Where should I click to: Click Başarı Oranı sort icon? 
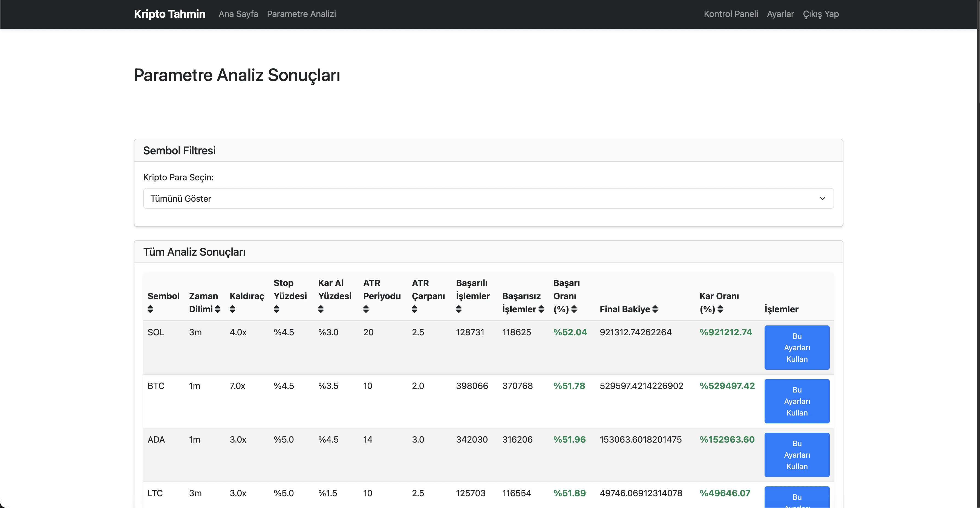coord(574,309)
